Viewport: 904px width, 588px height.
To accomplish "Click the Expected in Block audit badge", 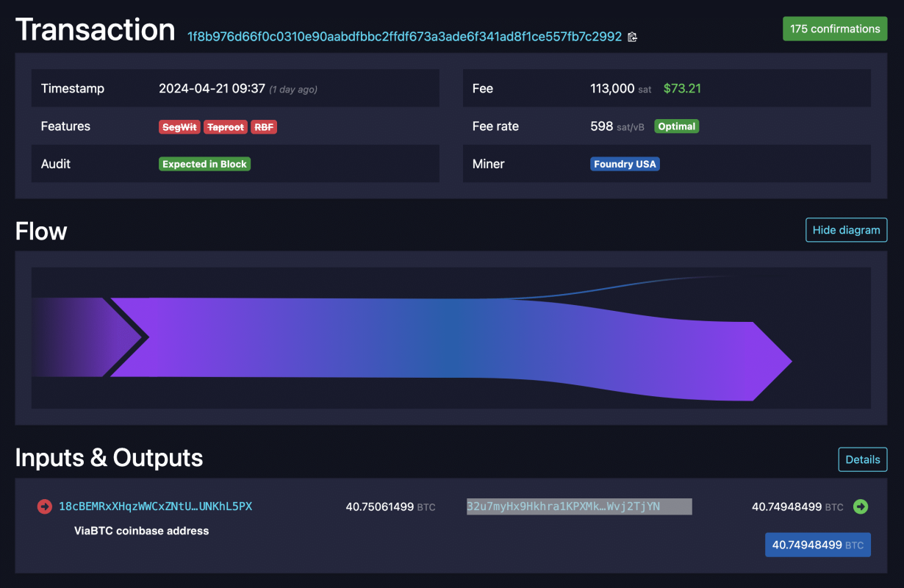I will click(204, 163).
